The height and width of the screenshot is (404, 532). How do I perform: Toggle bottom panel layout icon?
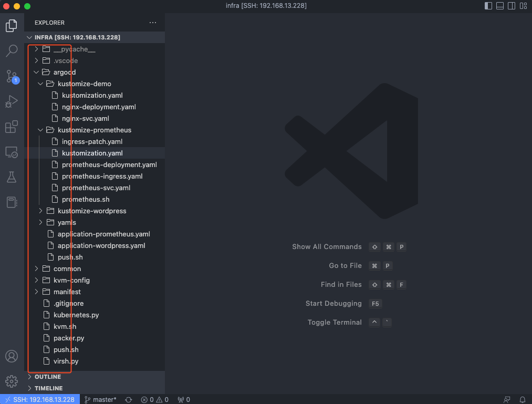(500, 6)
